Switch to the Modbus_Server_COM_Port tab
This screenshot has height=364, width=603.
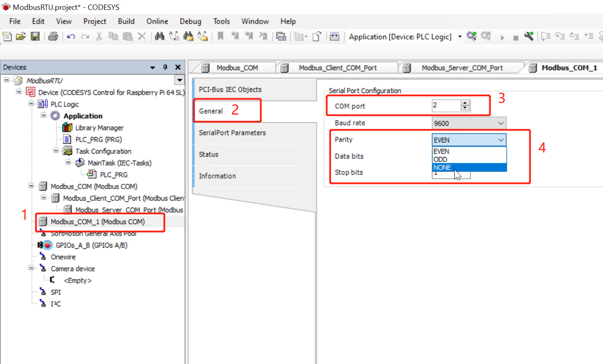tap(462, 68)
